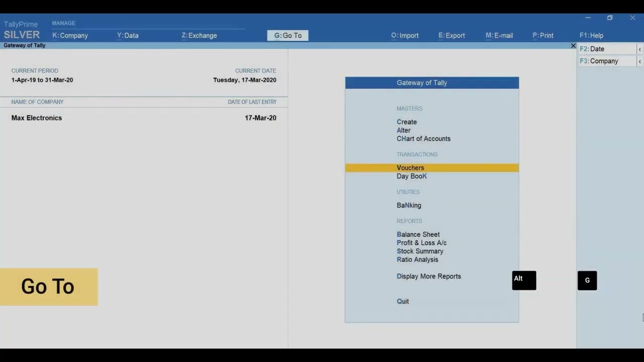Open the Ratio Analysis report
644x362 pixels.
(417, 259)
